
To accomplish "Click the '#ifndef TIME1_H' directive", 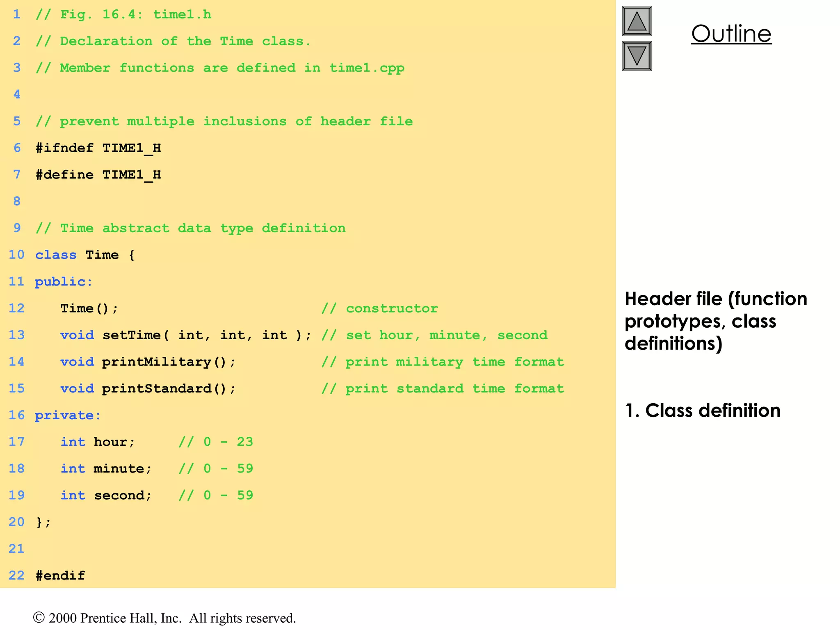I will [x=98, y=148].
